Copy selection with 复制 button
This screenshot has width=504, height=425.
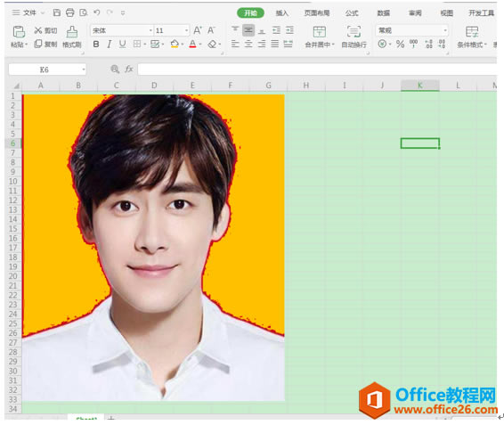(45, 44)
